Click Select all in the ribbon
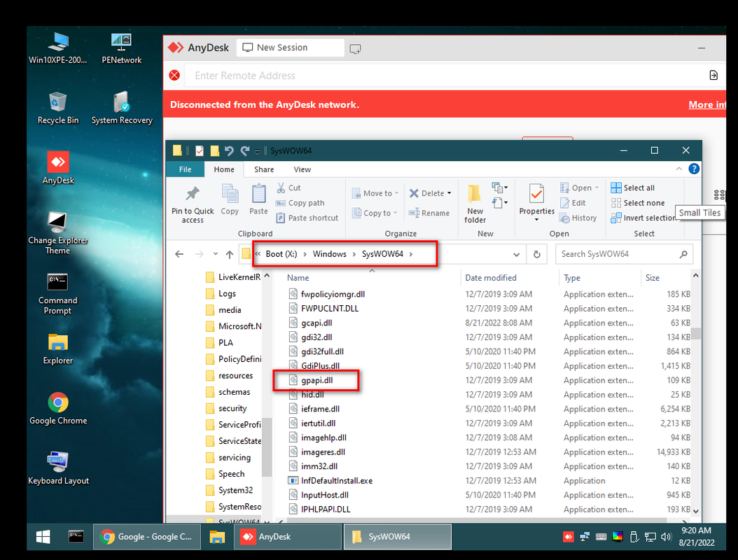The width and height of the screenshot is (738, 560). 632,188
